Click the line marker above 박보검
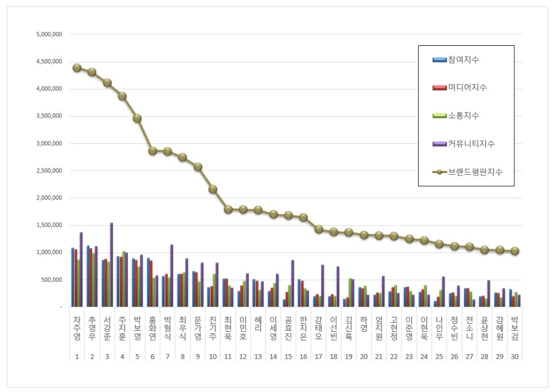554x392 pixels. coord(514,251)
